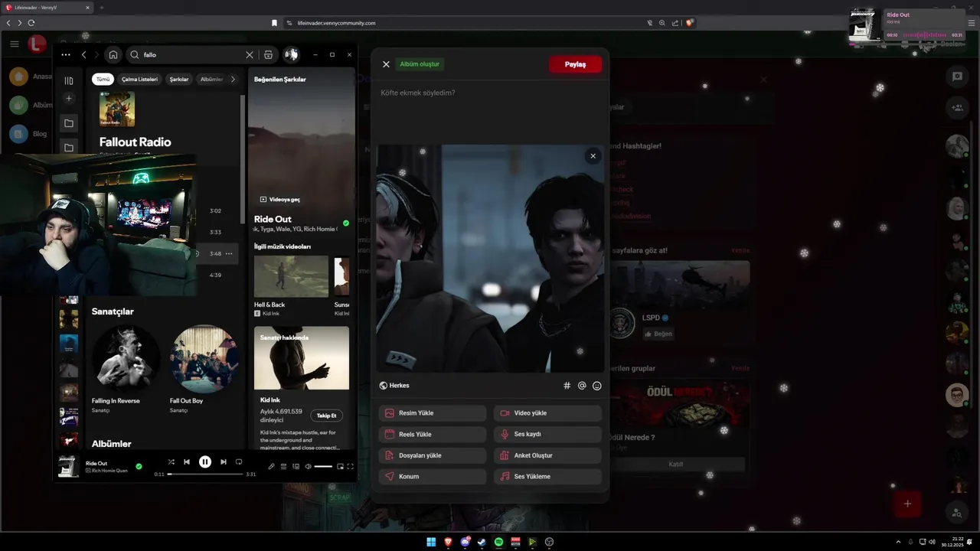Open the Spotify profile avatar menu
This screenshot has height=551, width=980.
point(291,54)
